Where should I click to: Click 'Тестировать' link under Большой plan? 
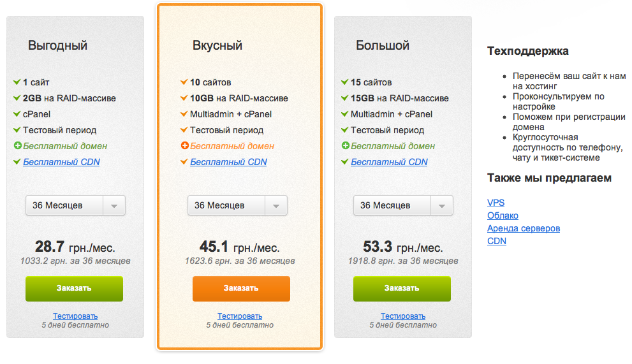point(403,316)
